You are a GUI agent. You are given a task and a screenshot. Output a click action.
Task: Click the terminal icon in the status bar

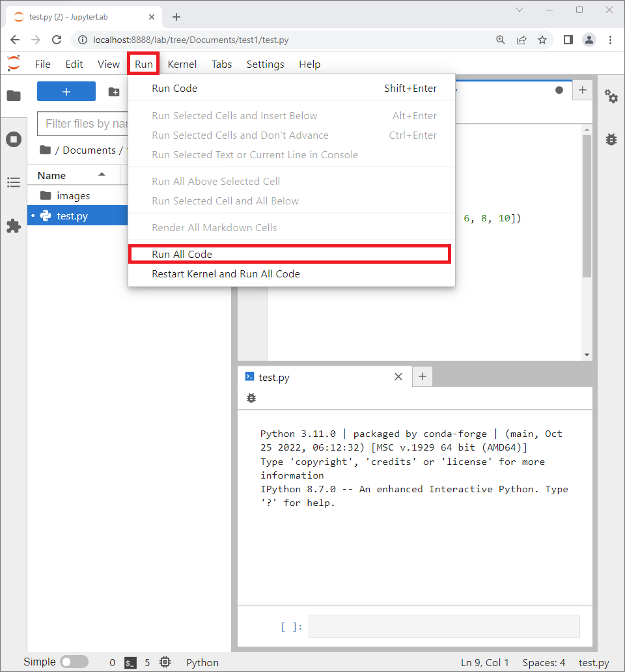coord(130,662)
